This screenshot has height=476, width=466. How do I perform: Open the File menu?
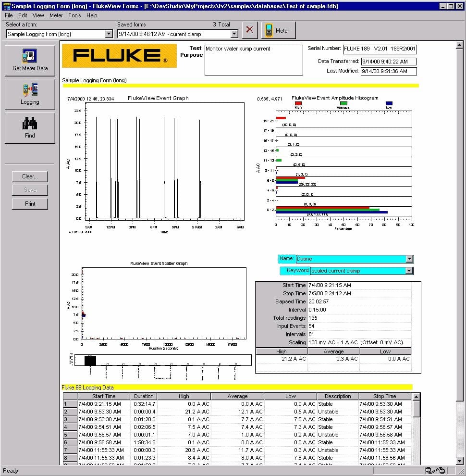pyautogui.click(x=8, y=15)
